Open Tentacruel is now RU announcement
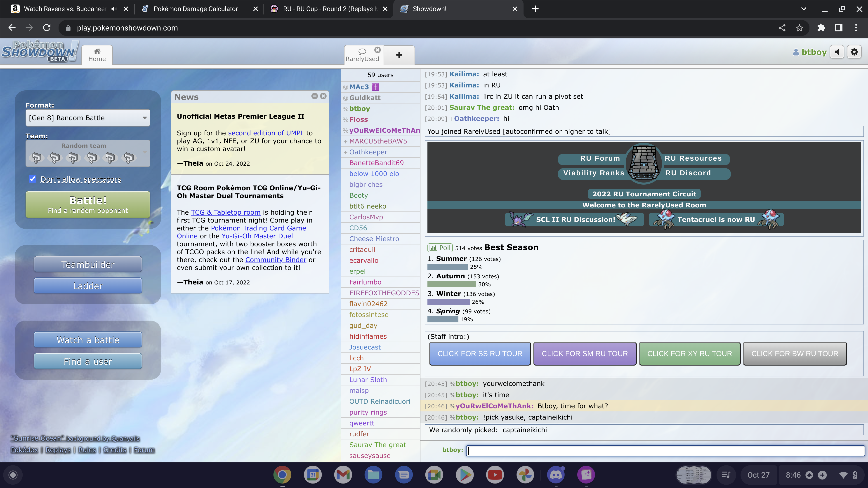 pyautogui.click(x=716, y=220)
